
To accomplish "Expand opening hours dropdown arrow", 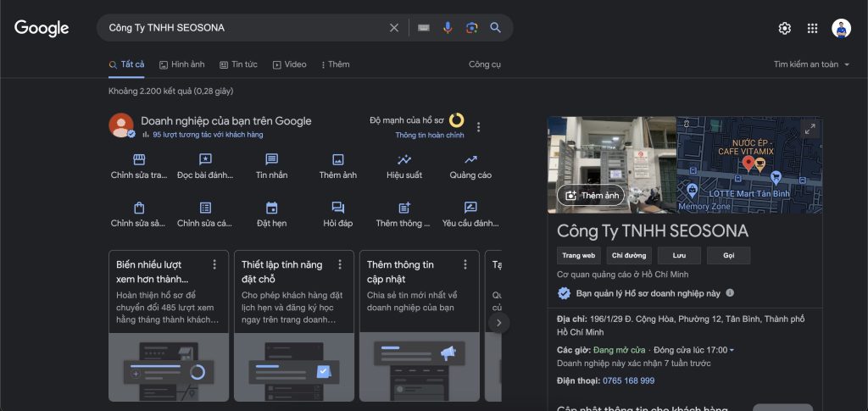I will [732, 350].
